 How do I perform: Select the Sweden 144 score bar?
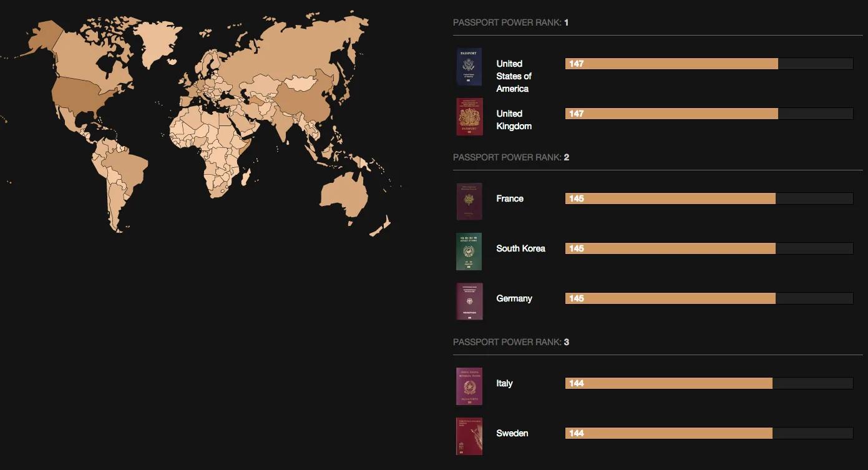[x=709, y=433]
